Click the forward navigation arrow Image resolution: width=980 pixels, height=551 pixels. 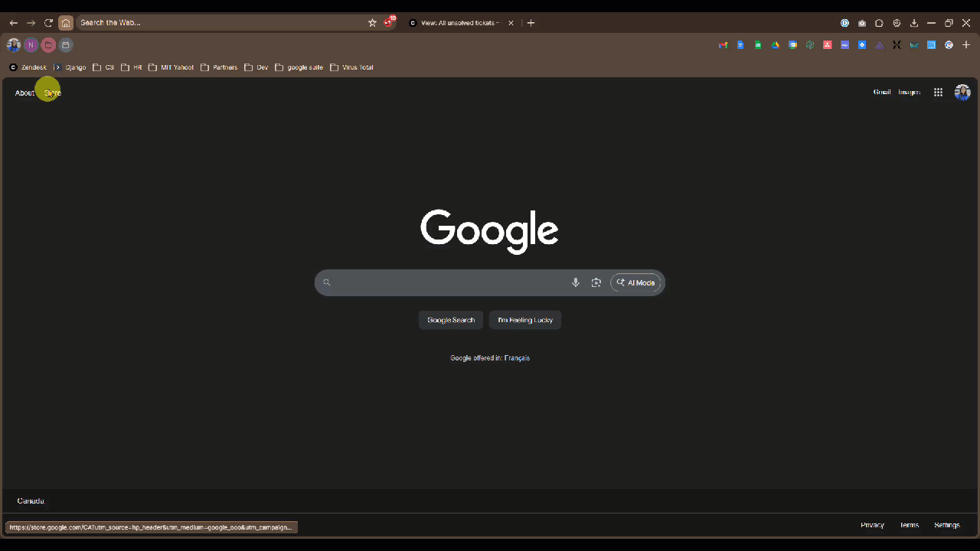pos(31,23)
